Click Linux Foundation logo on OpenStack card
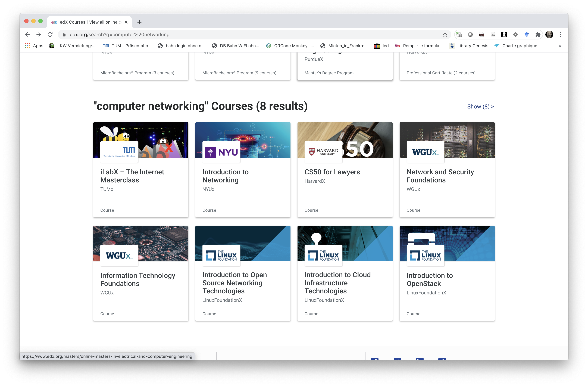This screenshot has width=588, height=386. click(426, 255)
